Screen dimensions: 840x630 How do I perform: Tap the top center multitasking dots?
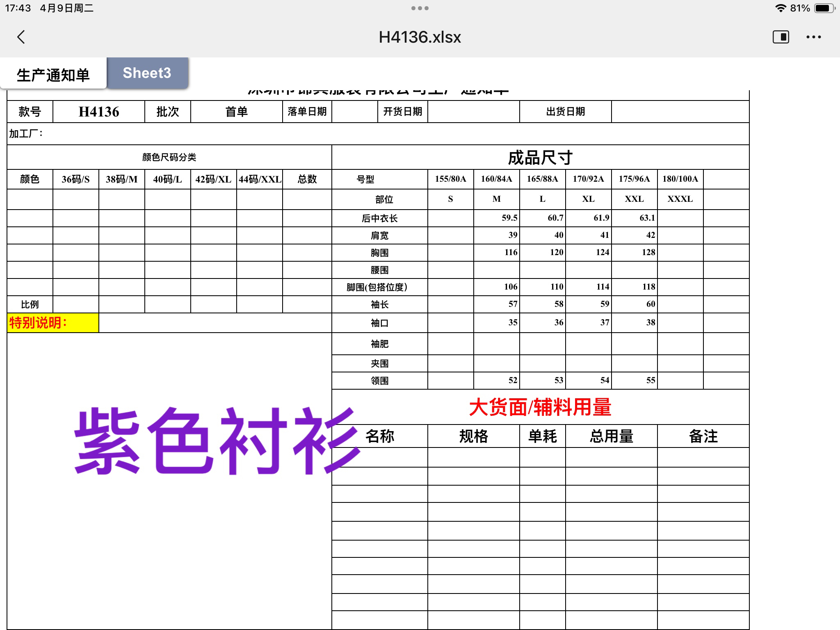(x=420, y=8)
